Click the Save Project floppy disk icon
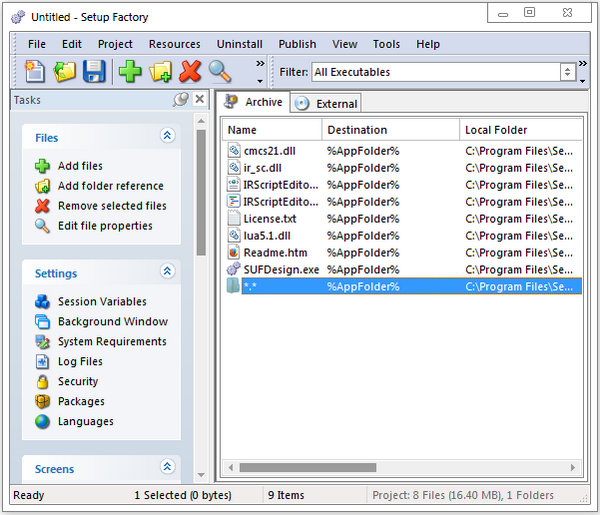 (x=94, y=71)
